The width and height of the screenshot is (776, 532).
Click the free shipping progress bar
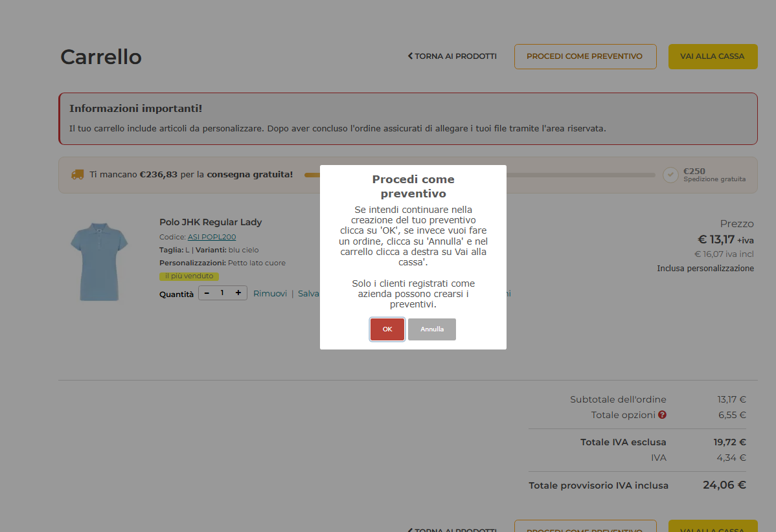coord(479,175)
